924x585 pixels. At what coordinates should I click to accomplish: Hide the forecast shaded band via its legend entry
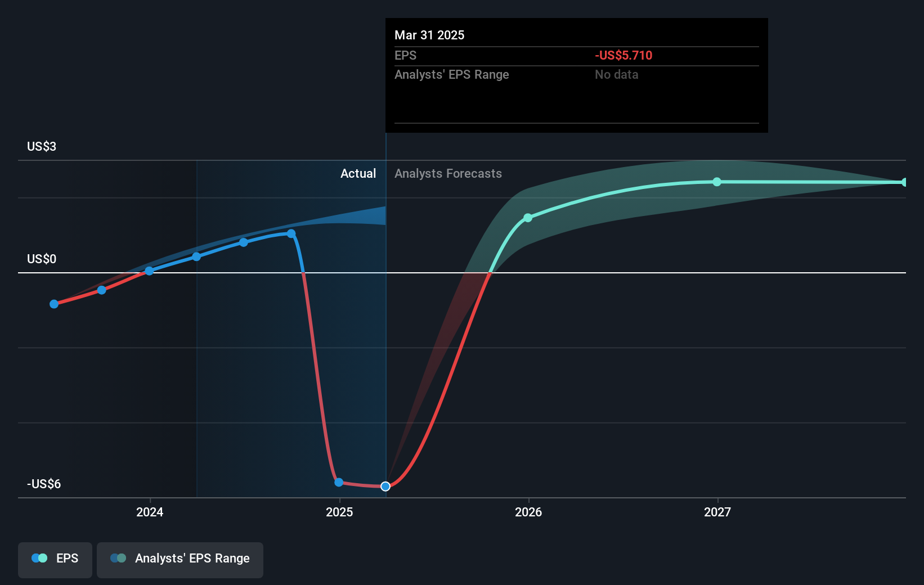[x=180, y=559]
